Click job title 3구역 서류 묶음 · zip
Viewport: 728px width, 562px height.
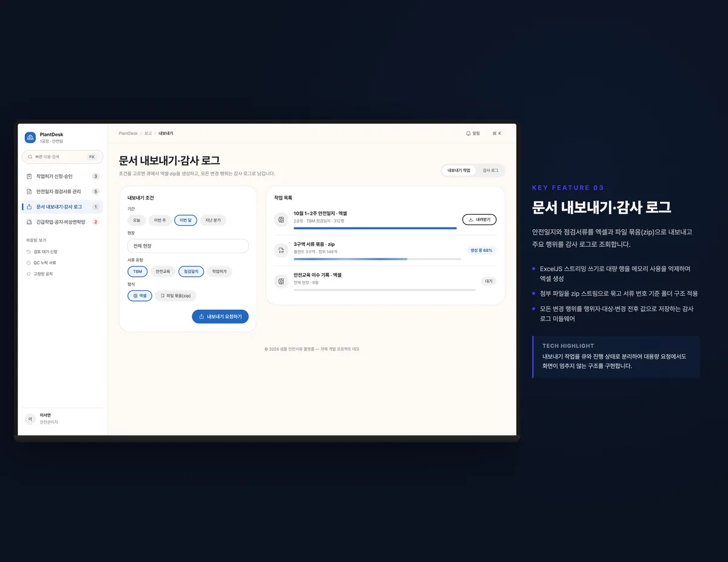pos(314,245)
